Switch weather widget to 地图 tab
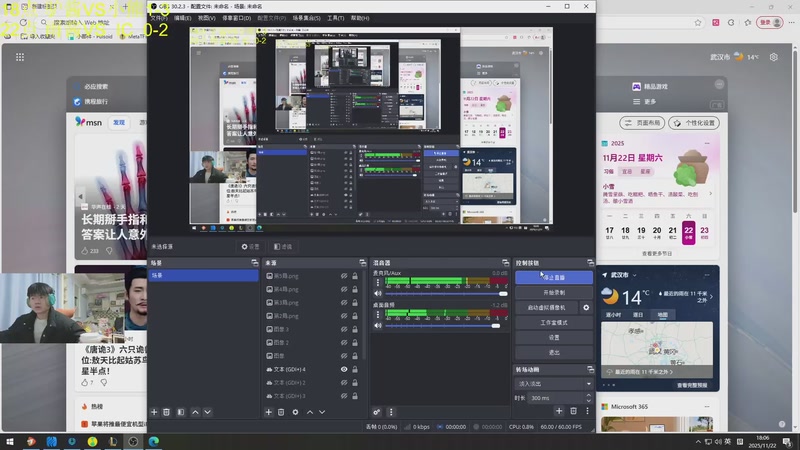The height and width of the screenshot is (450, 800). coord(662,315)
